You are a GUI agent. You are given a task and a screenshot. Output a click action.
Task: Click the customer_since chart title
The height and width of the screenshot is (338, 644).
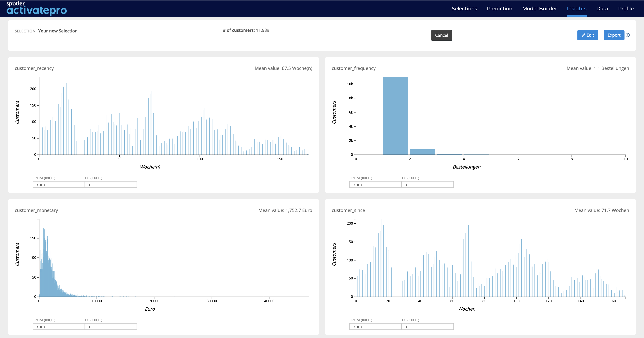point(348,210)
